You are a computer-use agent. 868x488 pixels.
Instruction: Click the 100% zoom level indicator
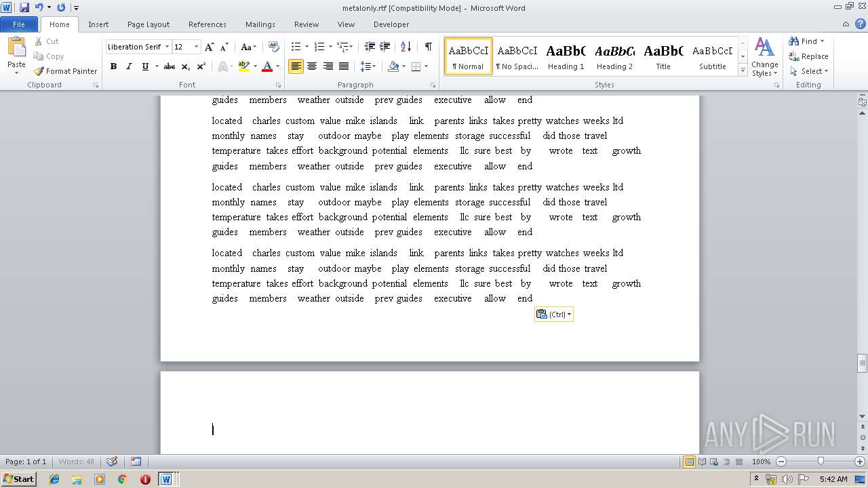click(761, 462)
